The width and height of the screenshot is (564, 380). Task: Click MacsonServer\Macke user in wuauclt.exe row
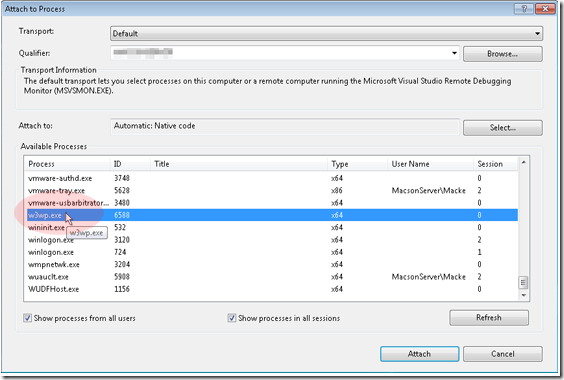pyautogui.click(x=429, y=277)
